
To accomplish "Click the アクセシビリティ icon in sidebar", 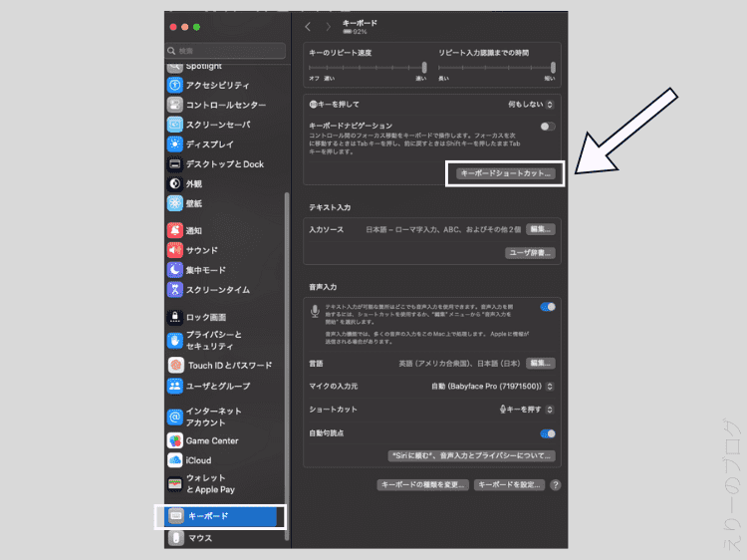I will (x=175, y=86).
